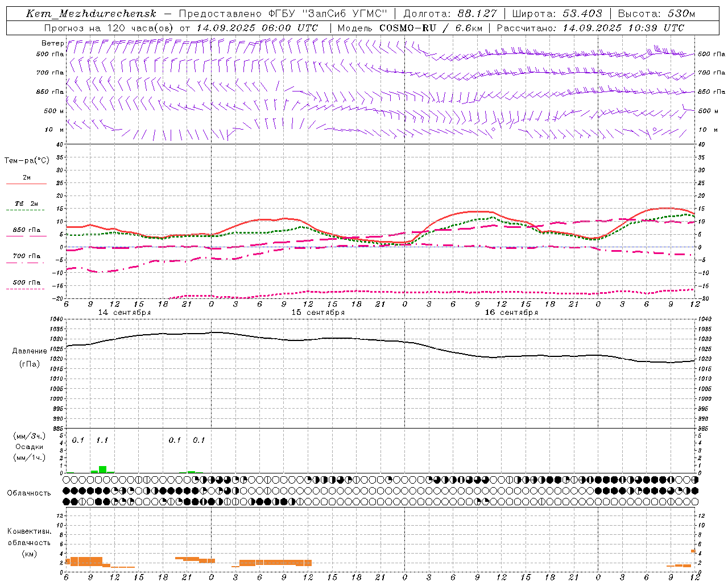Select the Высота: 530м field
728x582 pixels.
(656, 14)
